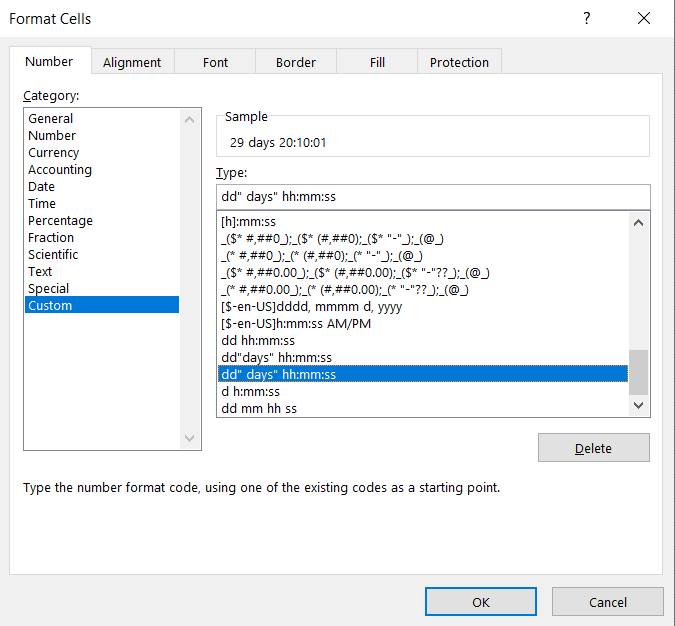This screenshot has height=626, width=675.
Task: Select Currency in the Category list
Action: click(x=53, y=153)
